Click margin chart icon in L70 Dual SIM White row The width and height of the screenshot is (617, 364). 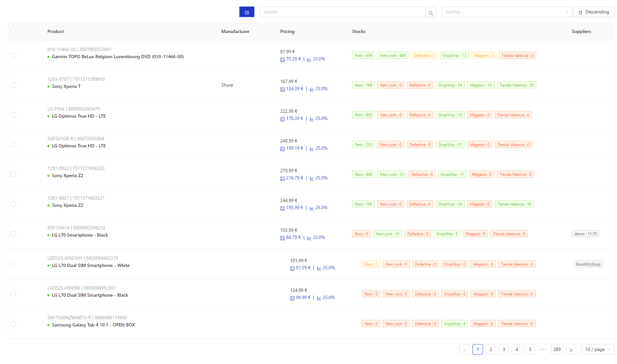tap(319, 268)
